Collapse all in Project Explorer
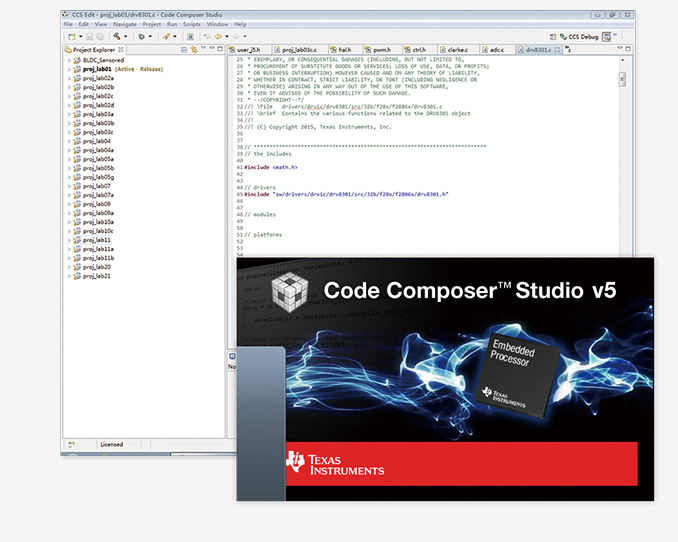The width and height of the screenshot is (678, 542). point(184,50)
